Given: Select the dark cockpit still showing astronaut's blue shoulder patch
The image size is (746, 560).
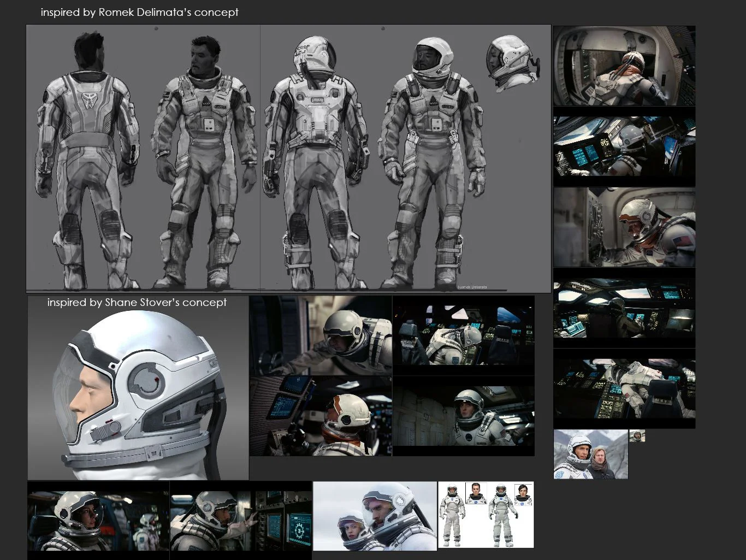Looking at the screenshot, I should click(463, 336).
